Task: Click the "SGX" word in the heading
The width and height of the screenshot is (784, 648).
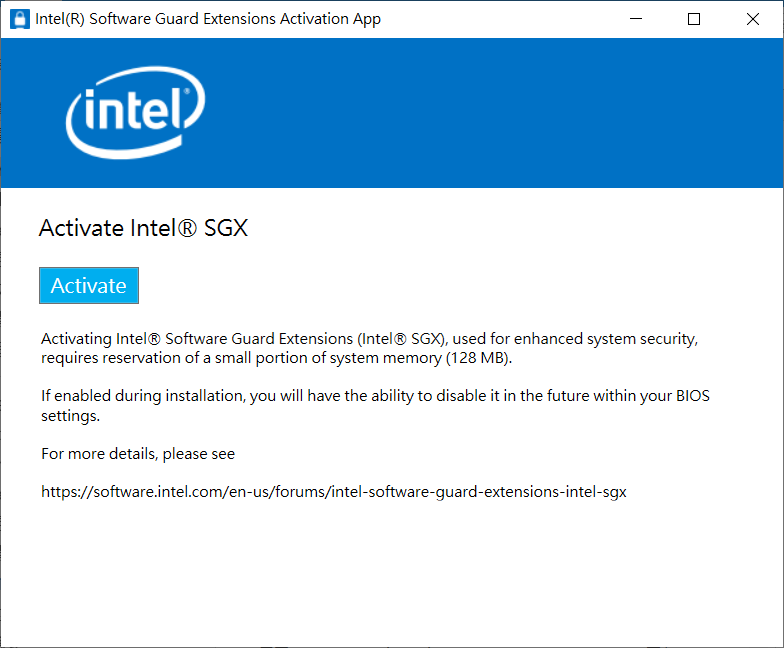Action: point(225,228)
